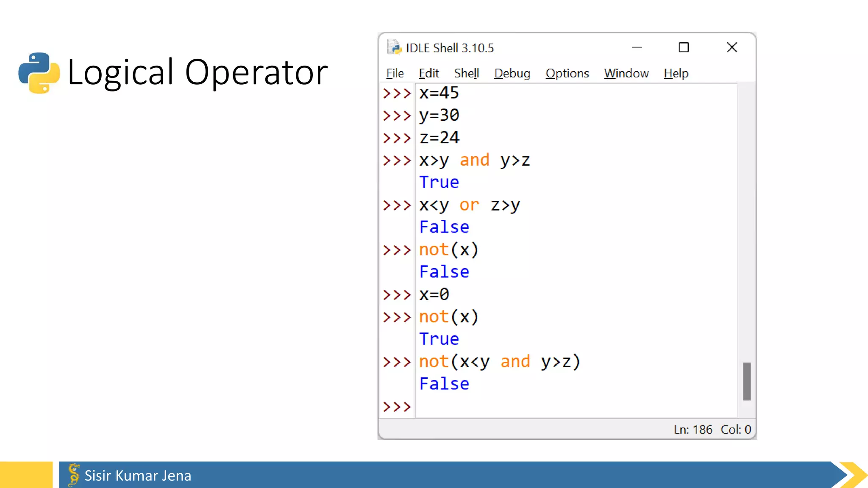Viewport: 868px width, 488px height.
Task: Close the IDLE Shell window
Action: [x=732, y=47]
